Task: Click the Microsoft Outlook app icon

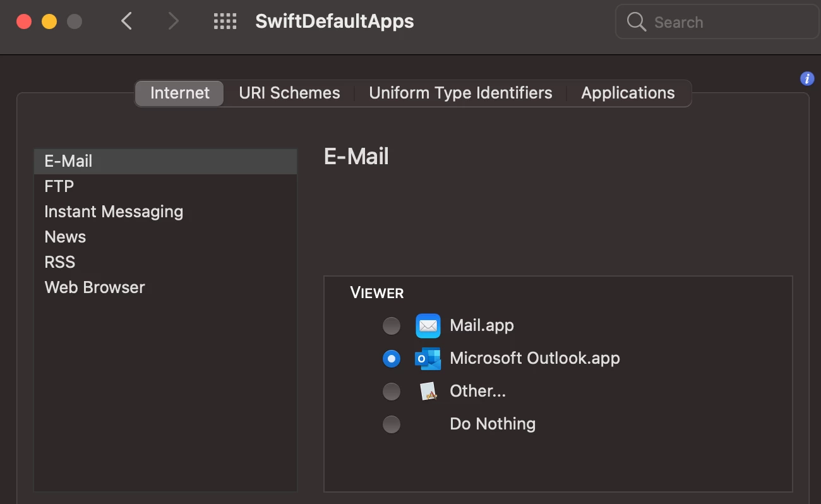Action: 428,359
